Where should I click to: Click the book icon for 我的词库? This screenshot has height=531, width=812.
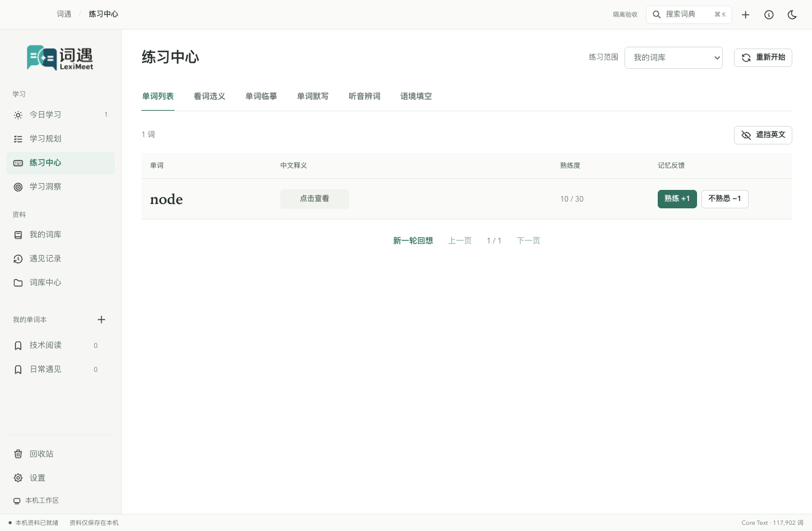pyautogui.click(x=18, y=235)
